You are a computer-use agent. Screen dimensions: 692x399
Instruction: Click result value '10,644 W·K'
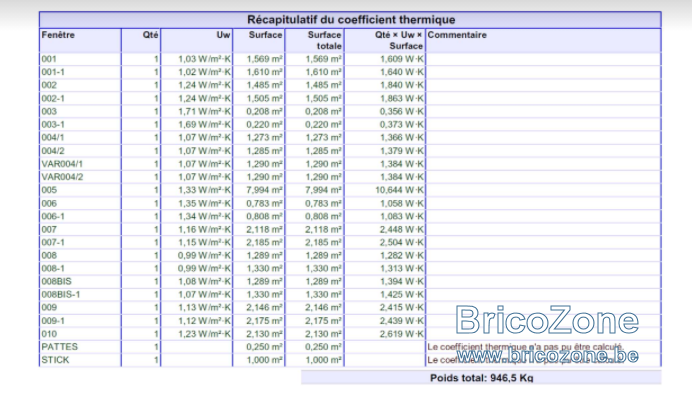(399, 190)
